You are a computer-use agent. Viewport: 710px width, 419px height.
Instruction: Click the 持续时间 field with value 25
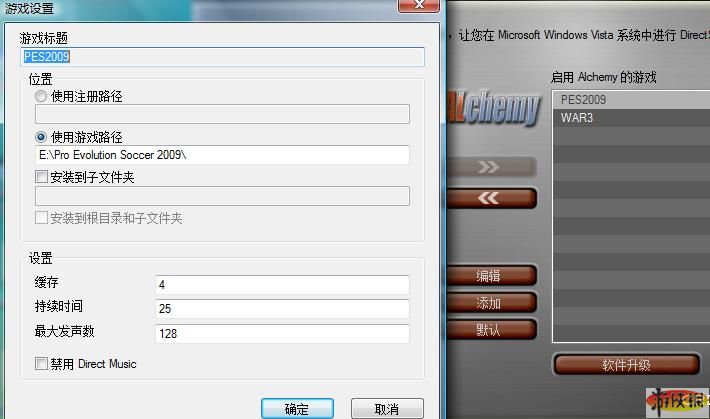282,309
